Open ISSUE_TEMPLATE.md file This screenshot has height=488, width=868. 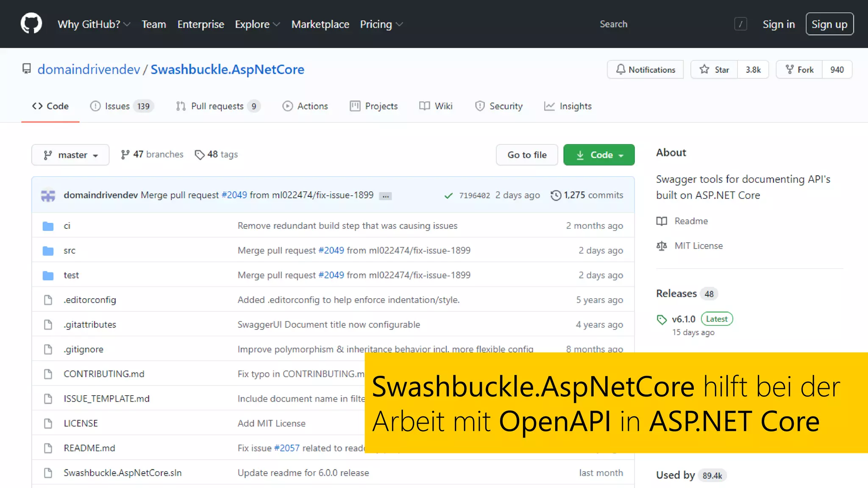(x=106, y=399)
